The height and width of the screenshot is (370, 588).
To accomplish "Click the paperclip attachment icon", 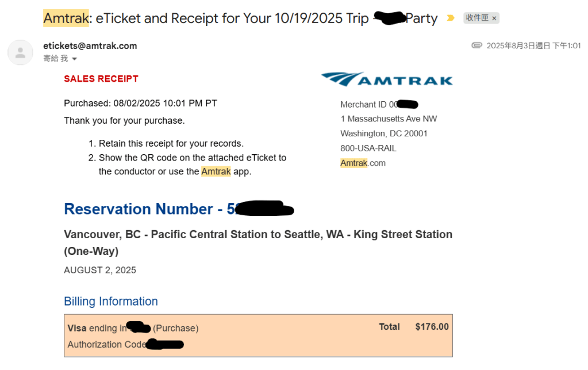I will 476,45.
